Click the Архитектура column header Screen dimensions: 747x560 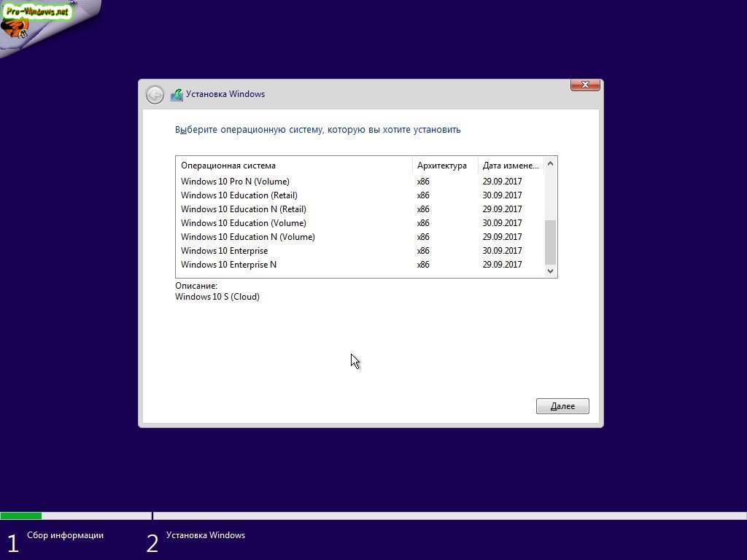(x=446, y=166)
